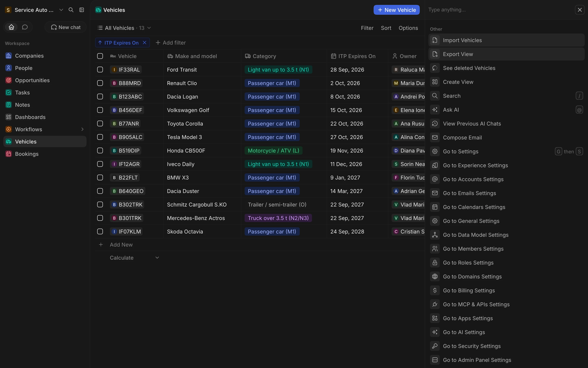
Task: Click the Go to Security Settings key icon
Action: click(435, 346)
